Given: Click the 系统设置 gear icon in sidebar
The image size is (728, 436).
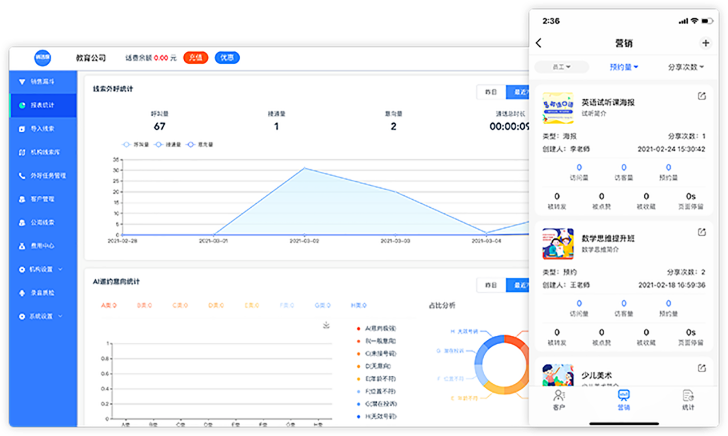Looking at the screenshot, I should (x=22, y=316).
